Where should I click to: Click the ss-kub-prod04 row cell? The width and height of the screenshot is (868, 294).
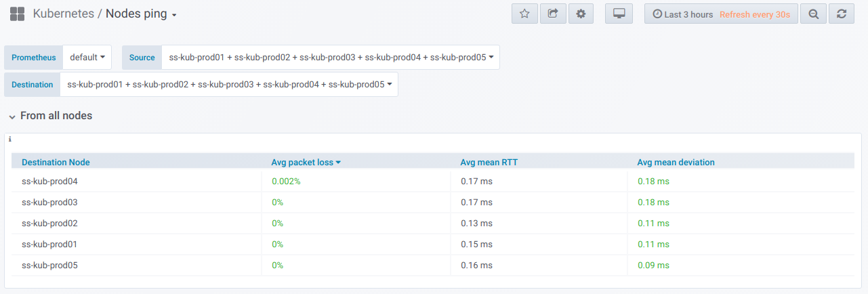tap(50, 182)
